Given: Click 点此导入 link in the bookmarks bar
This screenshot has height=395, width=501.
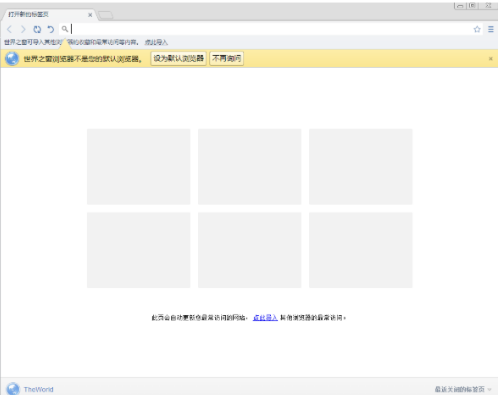Looking at the screenshot, I should tap(156, 42).
